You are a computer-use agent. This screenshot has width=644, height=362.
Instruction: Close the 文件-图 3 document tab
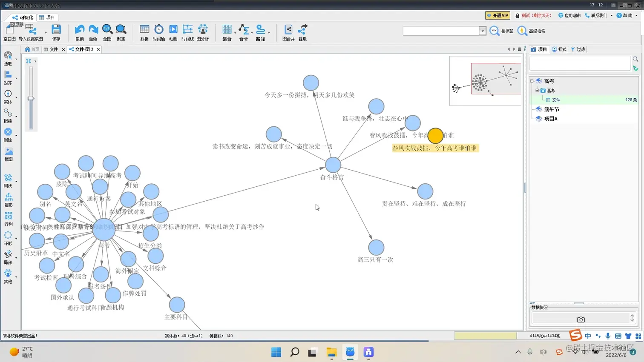click(x=98, y=49)
